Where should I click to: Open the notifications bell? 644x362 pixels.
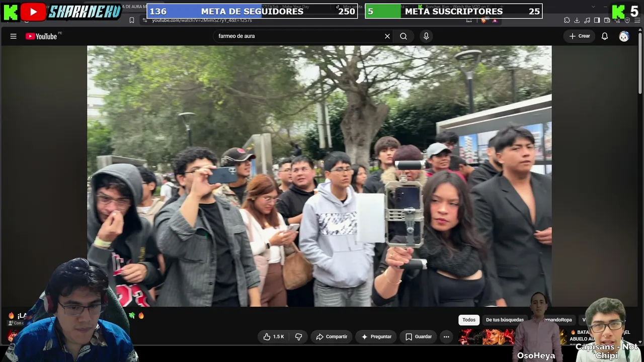point(605,36)
